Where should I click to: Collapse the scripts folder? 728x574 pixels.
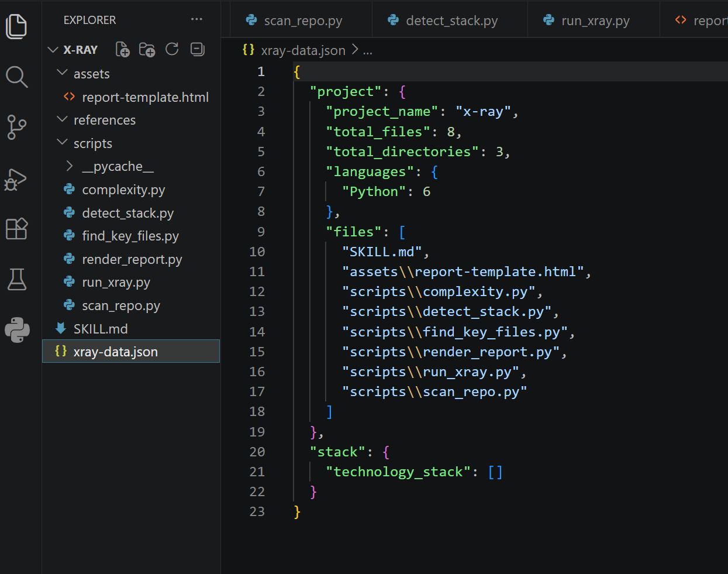pyautogui.click(x=62, y=142)
